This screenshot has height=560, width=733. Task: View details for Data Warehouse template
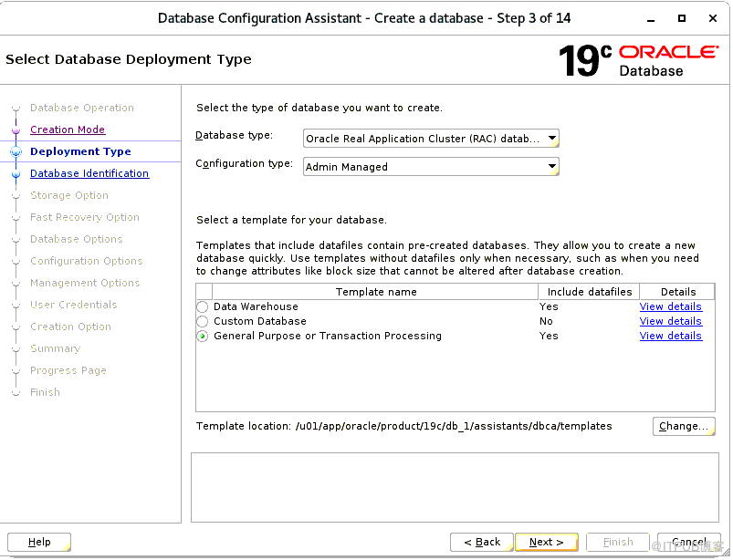point(670,306)
